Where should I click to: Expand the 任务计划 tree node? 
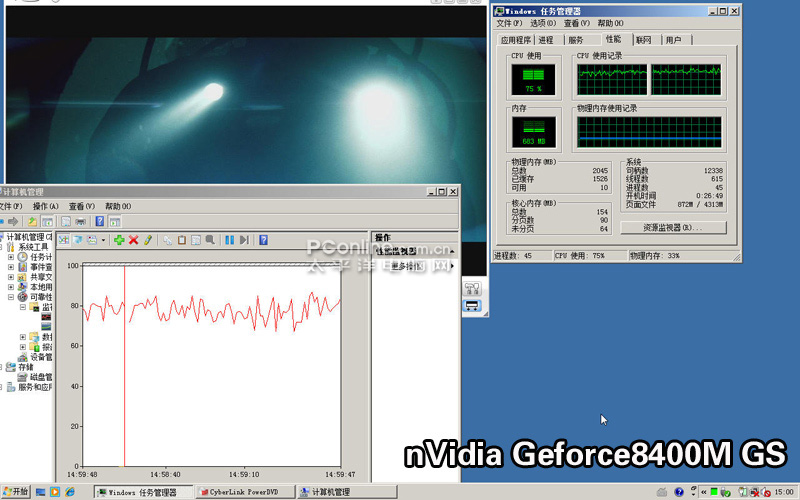[x=11, y=257]
